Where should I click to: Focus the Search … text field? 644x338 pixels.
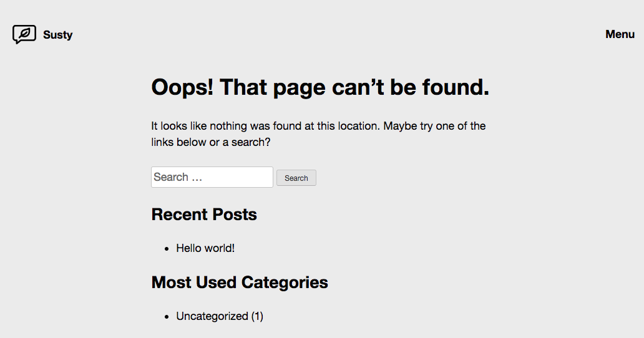tap(212, 177)
